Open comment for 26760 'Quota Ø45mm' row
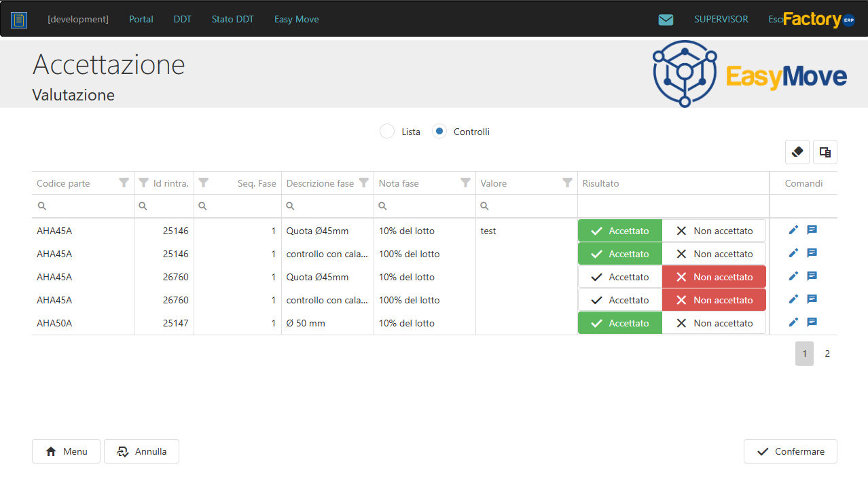Screen dimensions: 868x490 [812, 276]
